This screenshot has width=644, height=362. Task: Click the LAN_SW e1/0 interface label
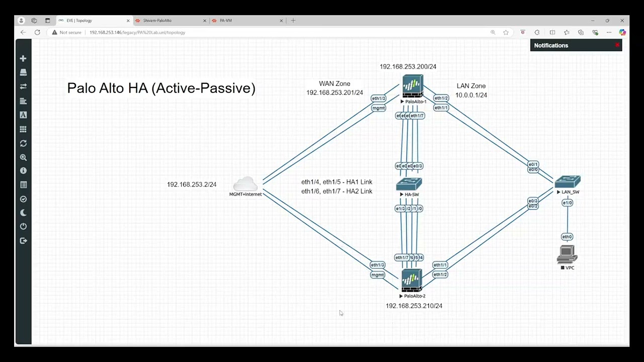click(567, 203)
